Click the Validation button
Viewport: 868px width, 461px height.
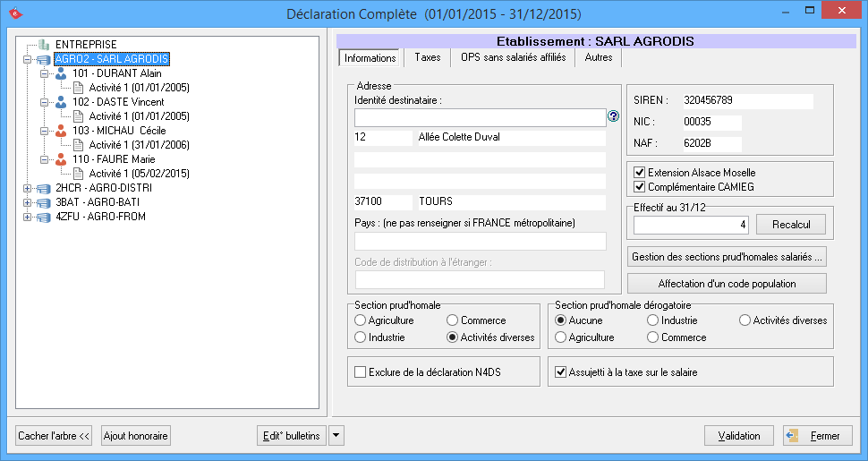click(x=738, y=436)
